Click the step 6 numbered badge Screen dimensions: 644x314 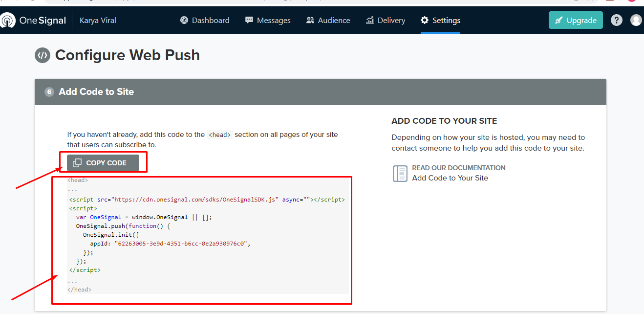click(48, 91)
